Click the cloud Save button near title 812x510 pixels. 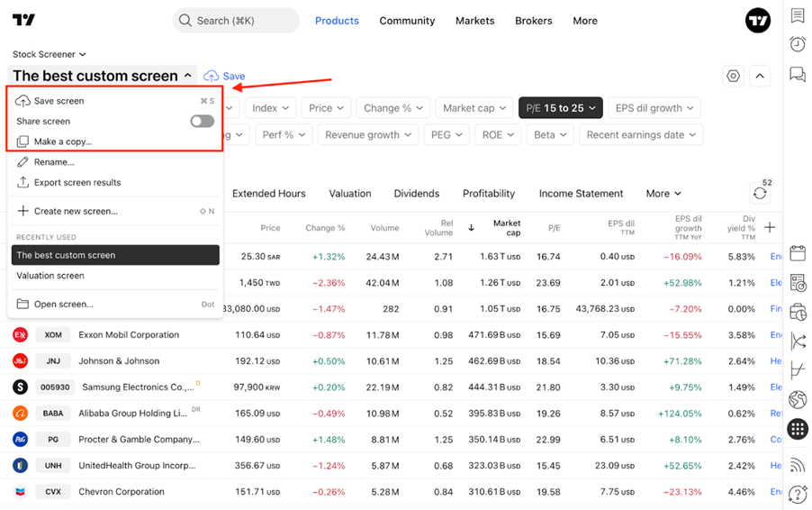[224, 77]
